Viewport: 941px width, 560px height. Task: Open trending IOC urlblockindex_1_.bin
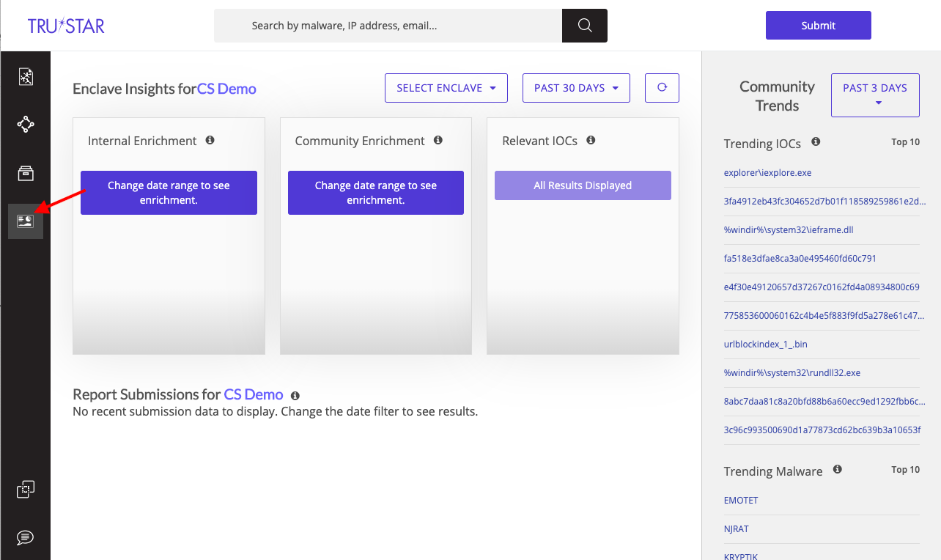tap(765, 344)
